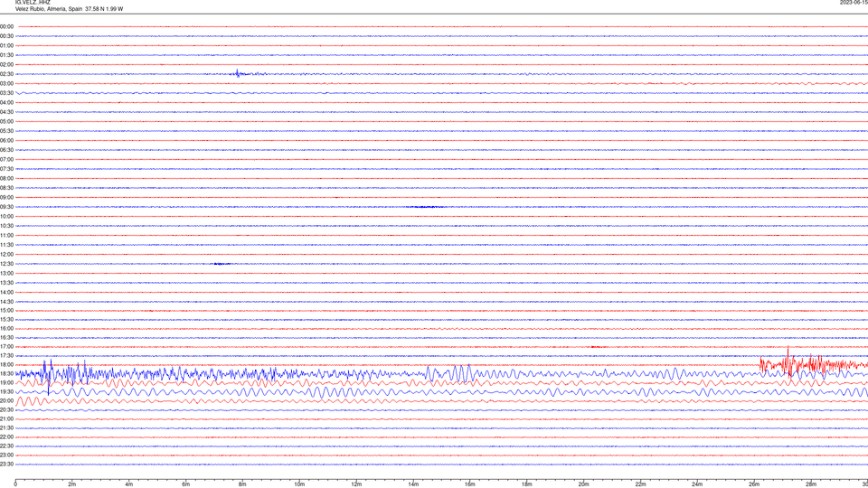The image size is (868, 488).
Task: Click the 17:00 time label
Action: (6, 347)
